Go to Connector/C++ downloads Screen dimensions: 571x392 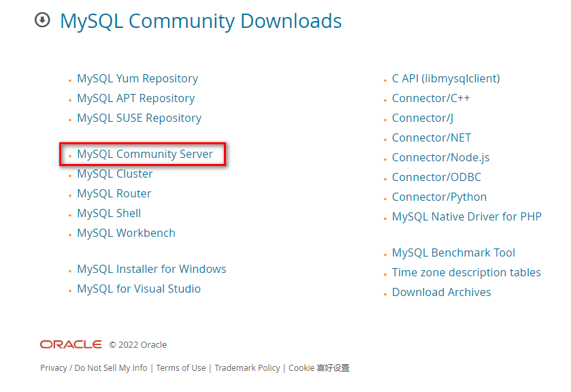(x=431, y=99)
